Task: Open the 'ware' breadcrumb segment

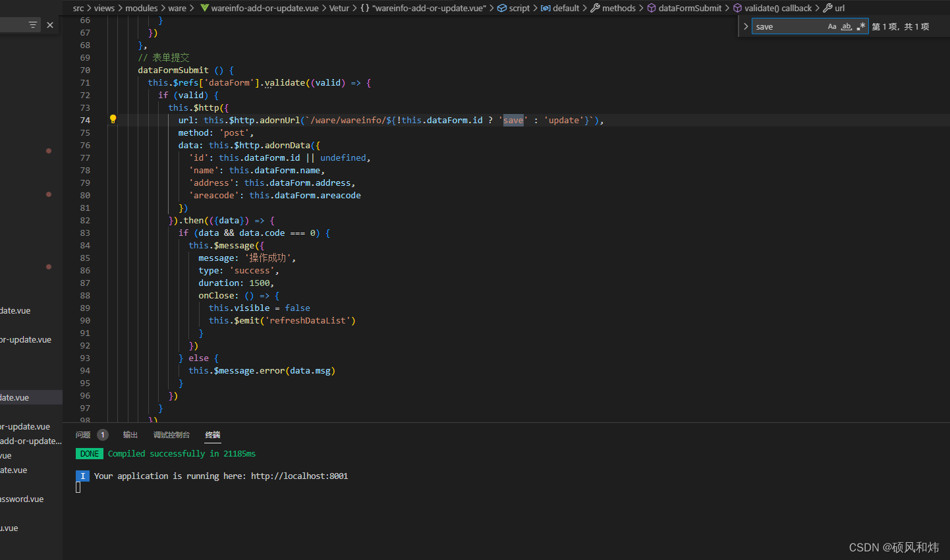Action: (x=177, y=8)
